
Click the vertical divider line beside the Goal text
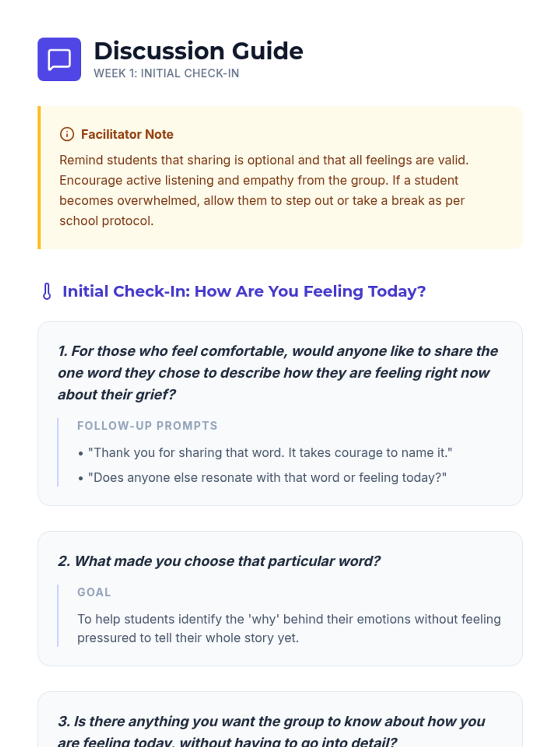[58, 615]
